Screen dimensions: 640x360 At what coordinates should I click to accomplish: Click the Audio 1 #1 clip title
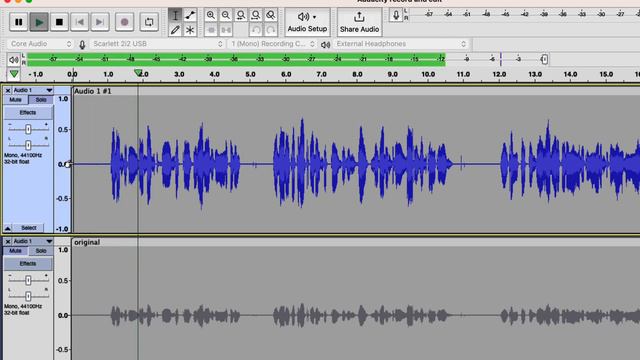pyautogui.click(x=93, y=91)
